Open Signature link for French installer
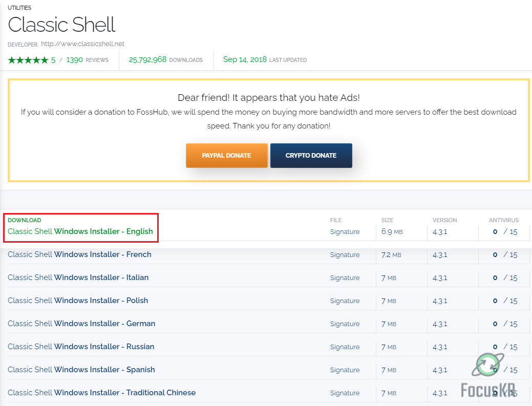532x406 pixels. pyautogui.click(x=345, y=255)
